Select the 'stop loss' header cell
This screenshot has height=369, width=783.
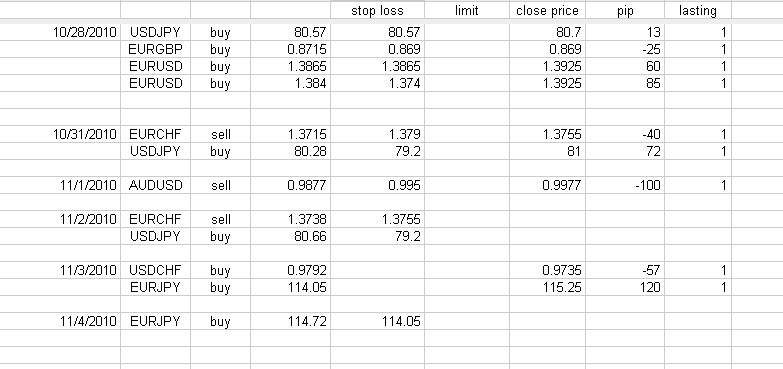point(377,10)
